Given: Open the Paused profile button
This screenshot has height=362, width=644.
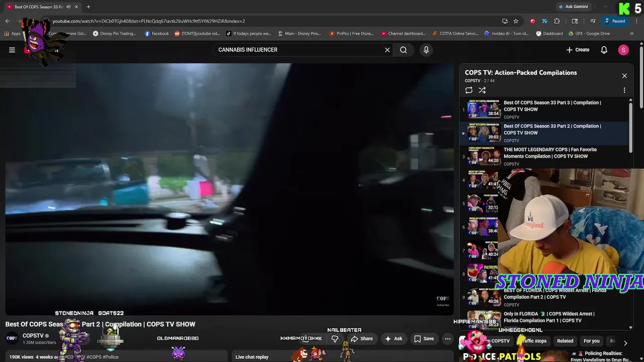Looking at the screenshot, I should (x=615, y=21).
